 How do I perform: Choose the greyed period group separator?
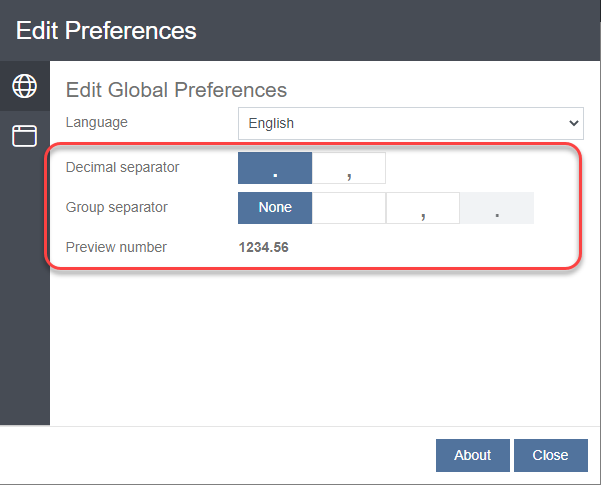click(497, 208)
